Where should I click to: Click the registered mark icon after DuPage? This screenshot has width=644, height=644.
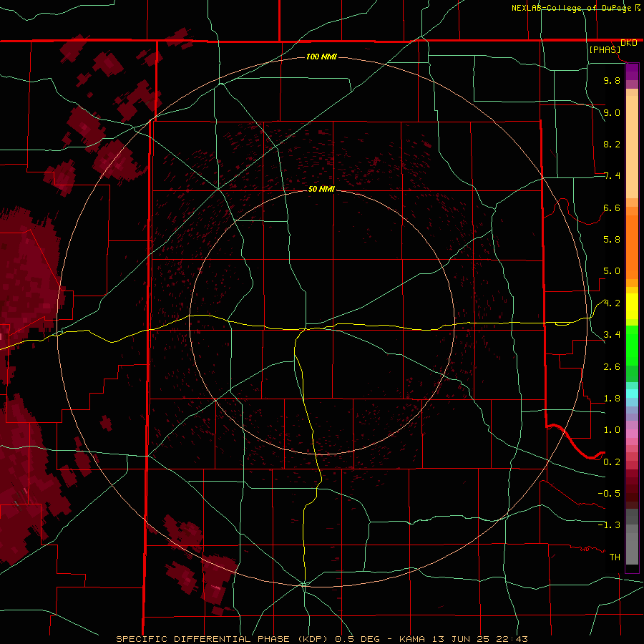pyautogui.click(x=638, y=7)
